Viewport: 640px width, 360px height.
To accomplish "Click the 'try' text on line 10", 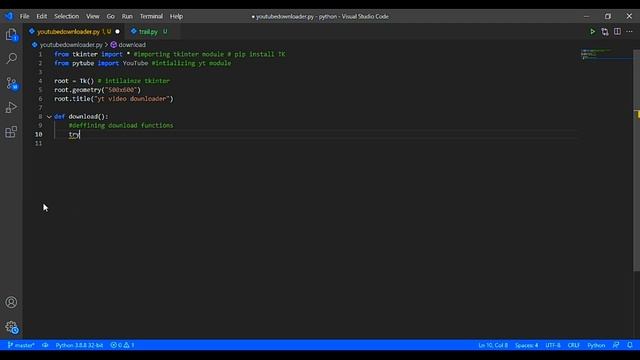I will tap(74, 134).
